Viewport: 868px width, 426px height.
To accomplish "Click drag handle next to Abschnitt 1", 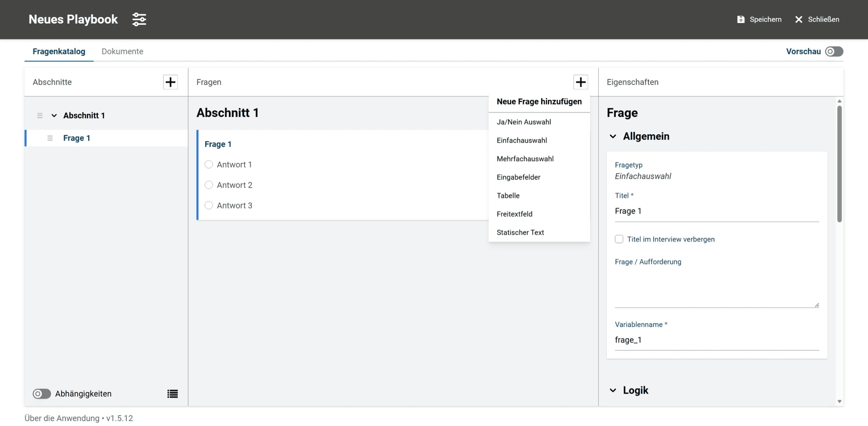I will (40, 115).
